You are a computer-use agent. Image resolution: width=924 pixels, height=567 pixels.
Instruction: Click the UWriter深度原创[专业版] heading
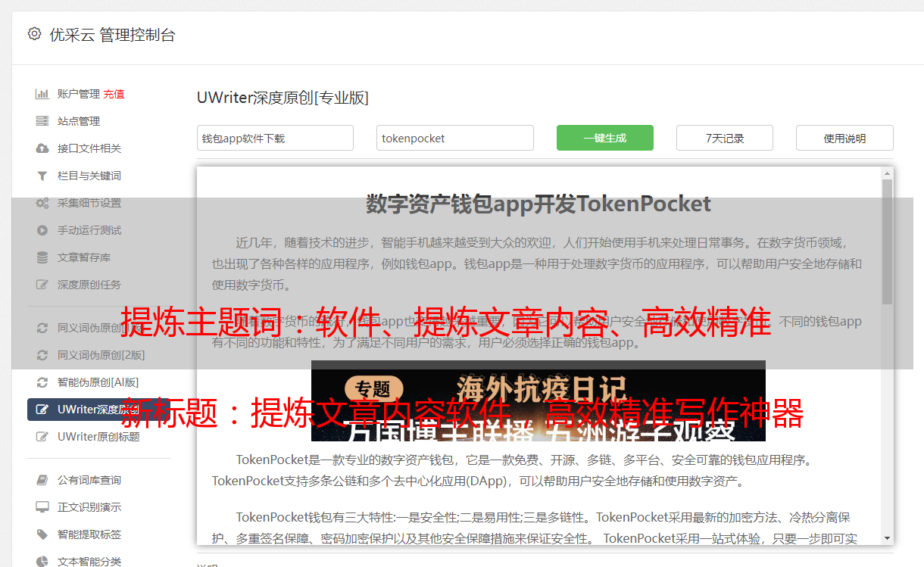pyautogui.click(x=283, y=98)
